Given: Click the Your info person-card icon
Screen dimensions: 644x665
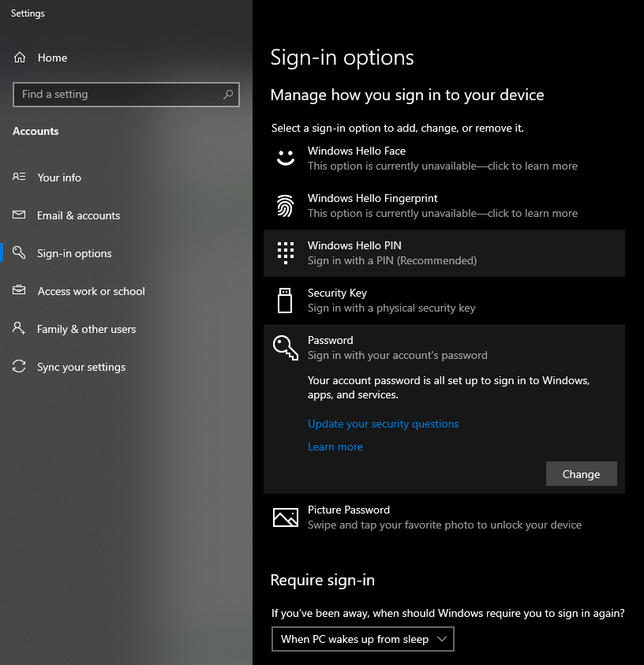Looking at the screenshot, I should [x=19, y=177].
